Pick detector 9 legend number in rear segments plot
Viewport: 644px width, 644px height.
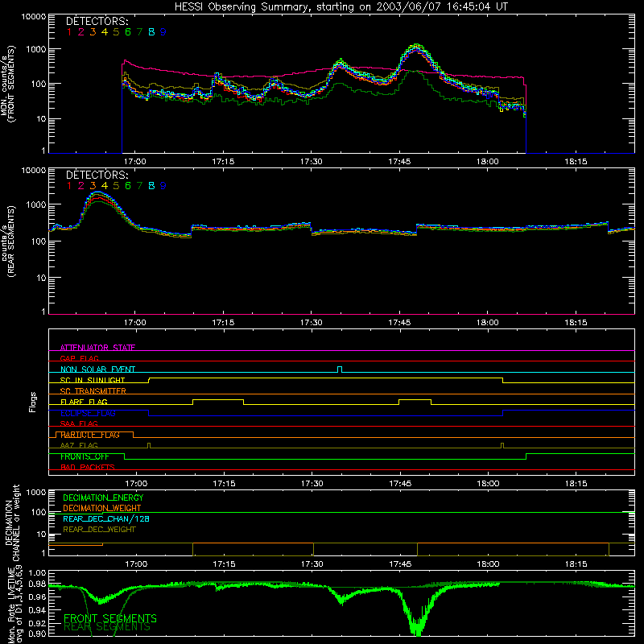[163, 186]
